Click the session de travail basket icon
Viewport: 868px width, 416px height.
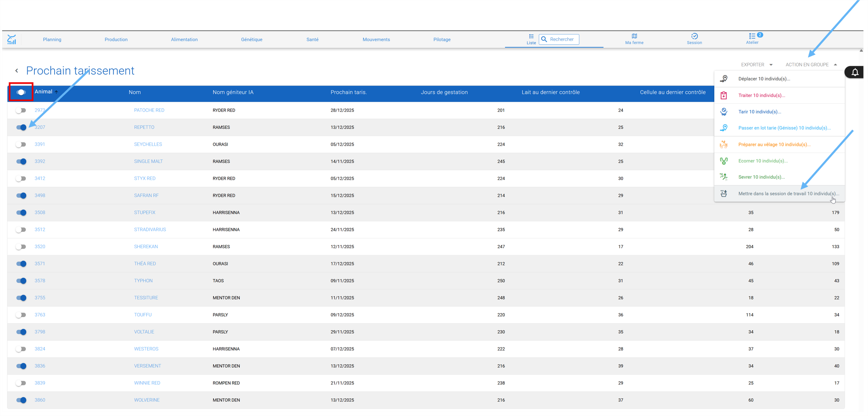tap(724, 194)
